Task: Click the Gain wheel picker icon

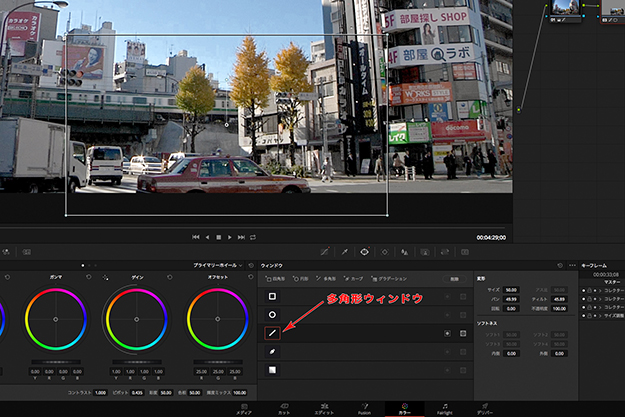Action: point(107,277)
